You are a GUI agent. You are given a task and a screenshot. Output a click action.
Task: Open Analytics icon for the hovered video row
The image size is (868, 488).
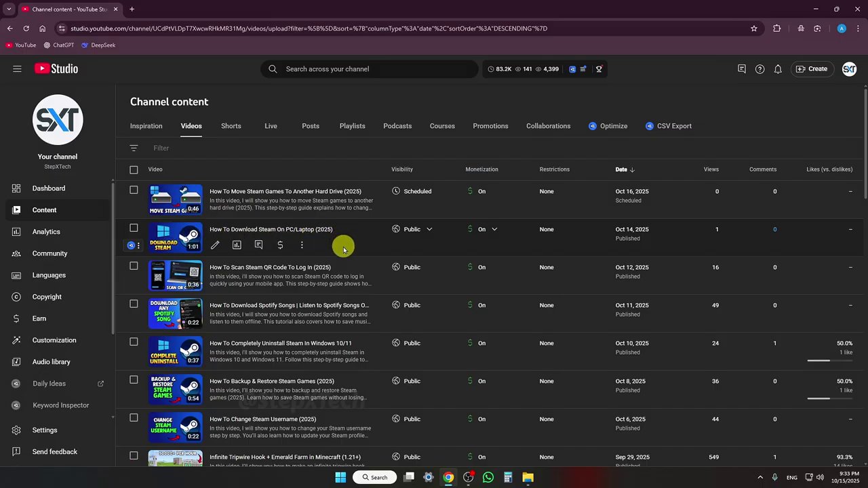click(237, 245)
